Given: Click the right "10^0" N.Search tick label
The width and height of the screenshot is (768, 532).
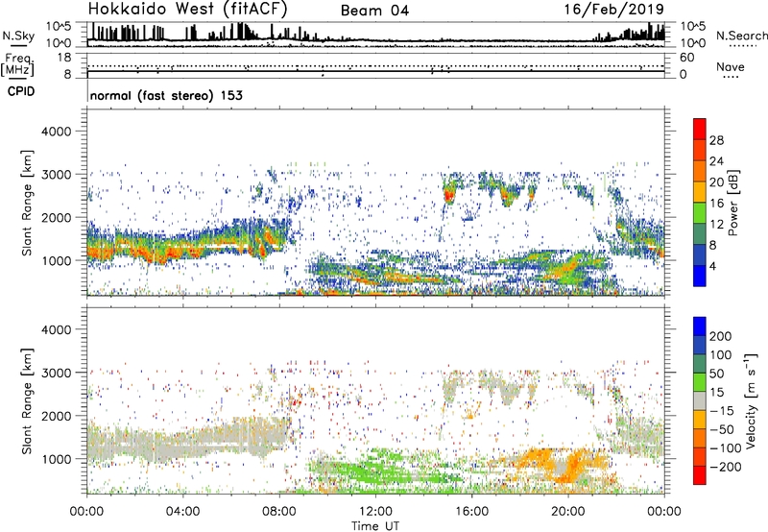Looking at the screenshot, I should point(692,43).
